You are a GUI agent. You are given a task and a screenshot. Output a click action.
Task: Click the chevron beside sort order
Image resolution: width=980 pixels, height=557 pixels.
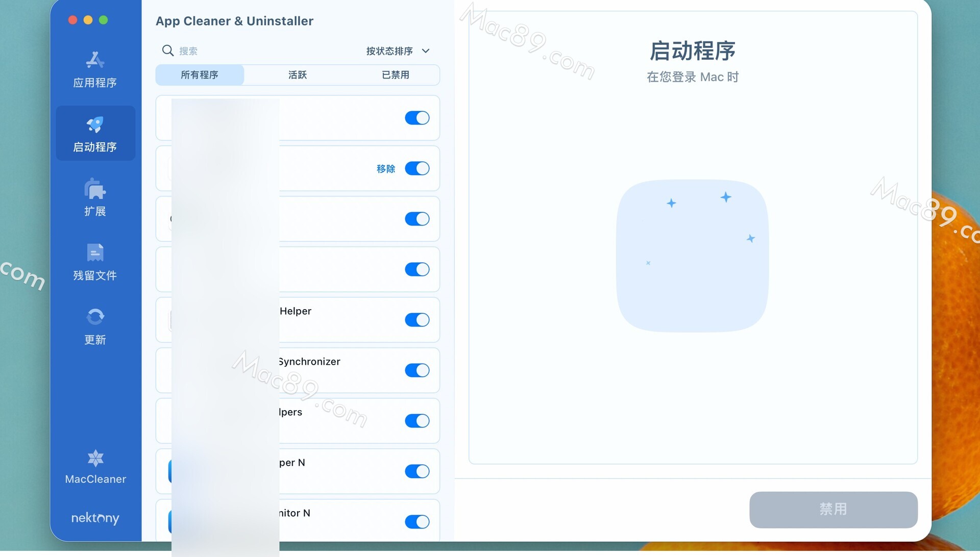click(x=426, y=51)
